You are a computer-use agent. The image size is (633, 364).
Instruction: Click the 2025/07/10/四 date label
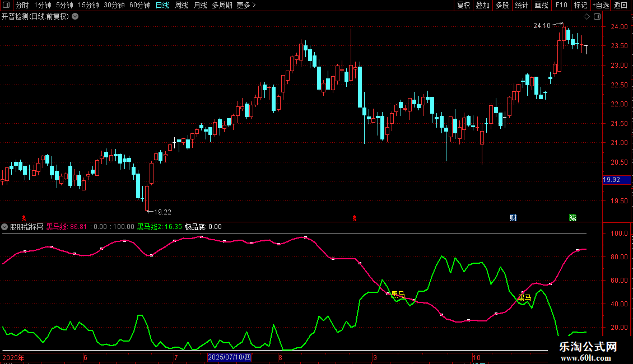(x=229, y=357)
